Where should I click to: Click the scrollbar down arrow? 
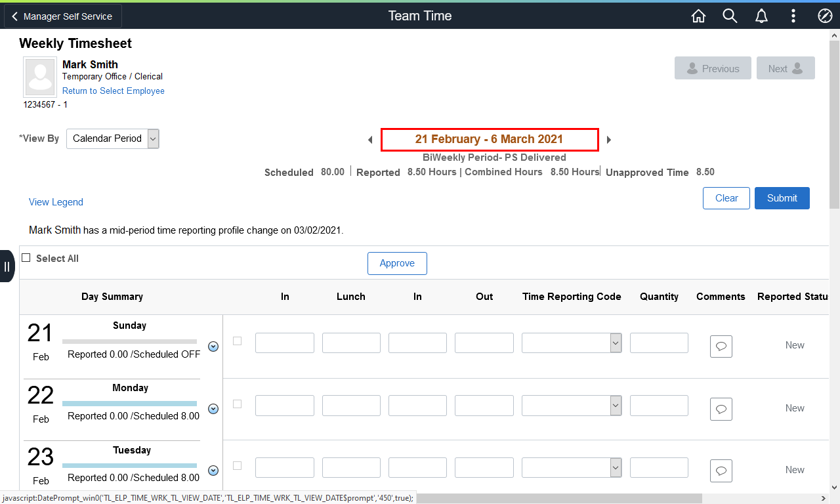834,488
